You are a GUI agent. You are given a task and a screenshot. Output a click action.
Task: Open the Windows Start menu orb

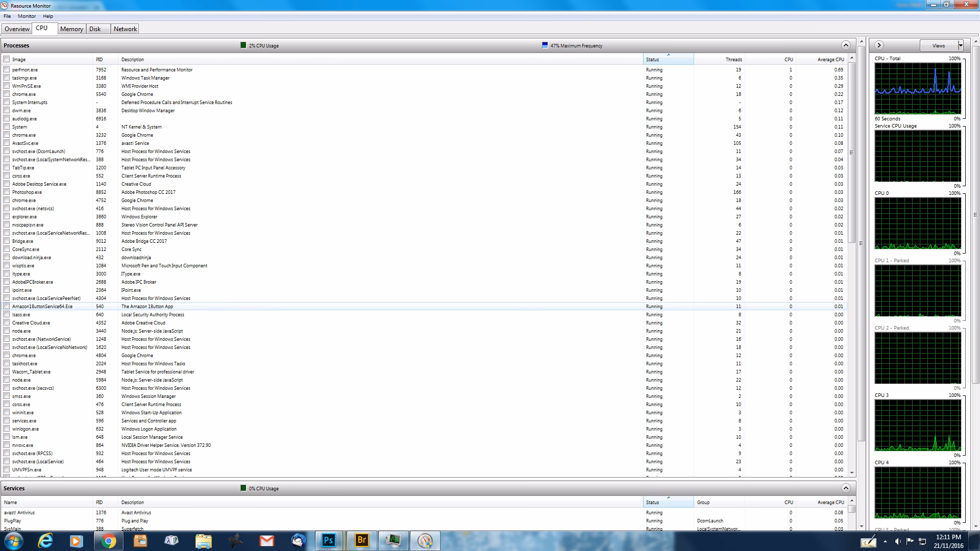pyautogui.click(x=13, y=541)
